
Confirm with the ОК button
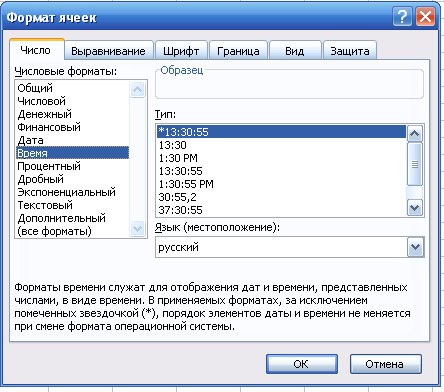[302, 364]
